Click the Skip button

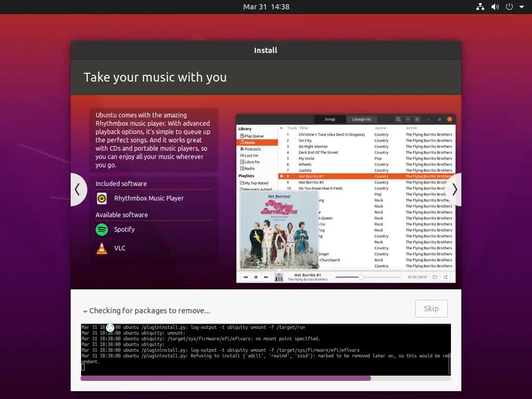431,309
